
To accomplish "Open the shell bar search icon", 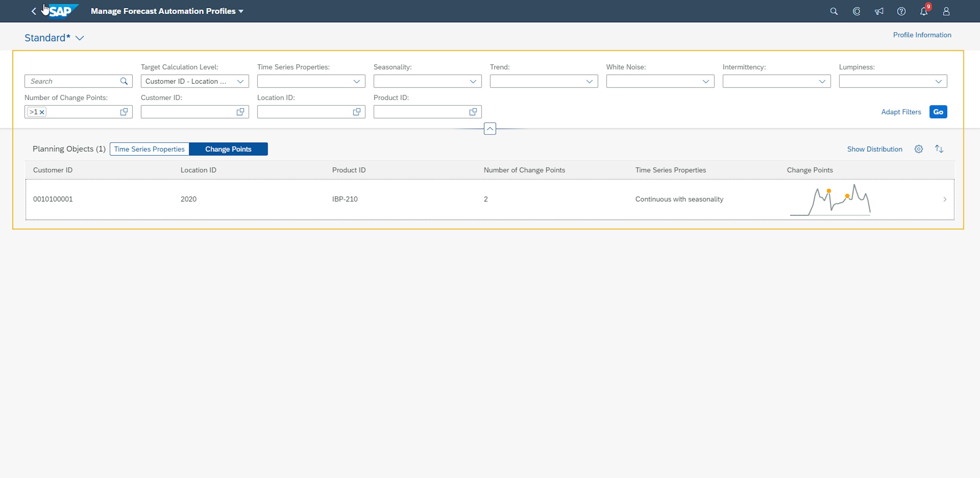I will 833,11.
